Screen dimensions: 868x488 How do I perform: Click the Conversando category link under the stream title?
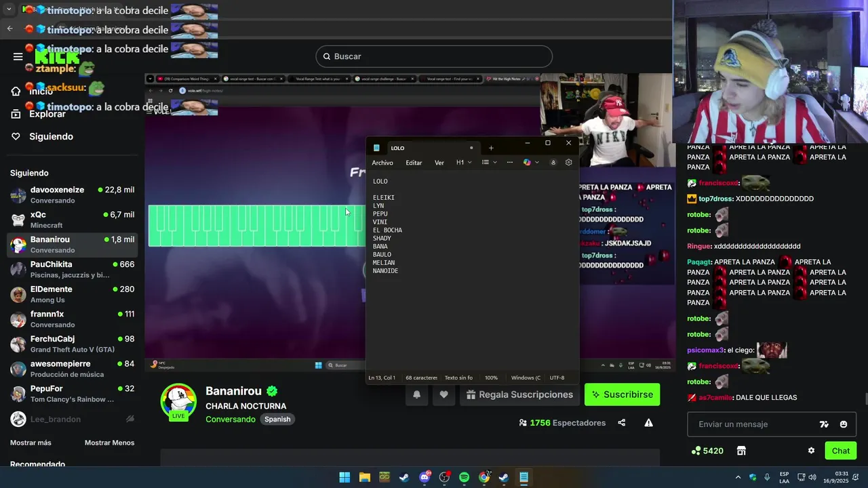click(231, 419)
